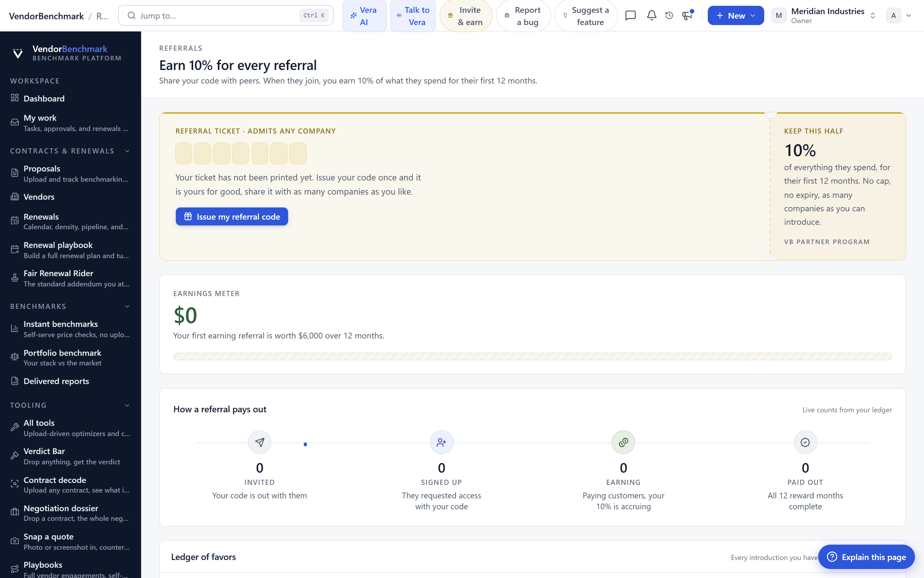This screenshot has height=578, width=924.
Task: Open the New button dropdown
Action: coord(735,16)
